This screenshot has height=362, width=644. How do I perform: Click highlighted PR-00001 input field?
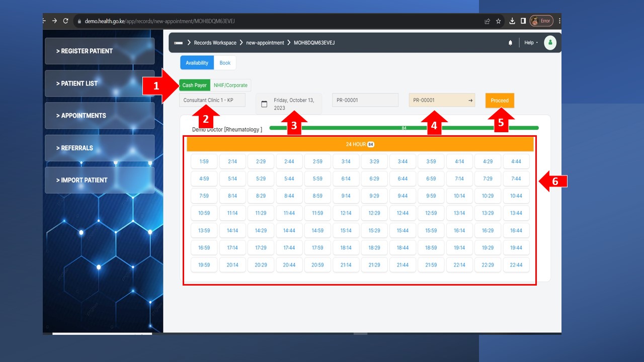click(x=442, y=100)
